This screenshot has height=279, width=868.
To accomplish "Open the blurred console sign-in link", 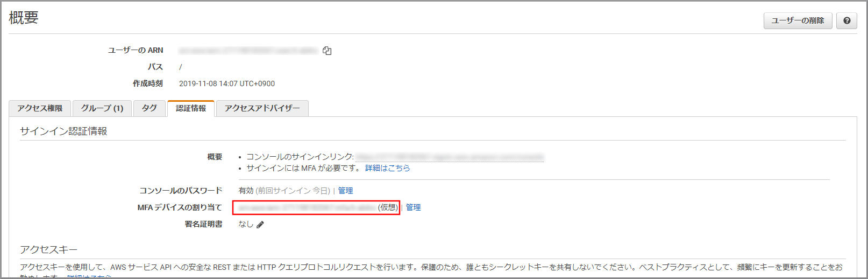I will [450, 157].
